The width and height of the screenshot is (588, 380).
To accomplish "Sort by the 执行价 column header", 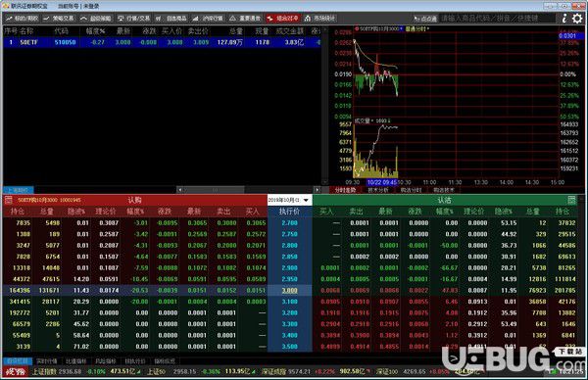I will [289, 212].
